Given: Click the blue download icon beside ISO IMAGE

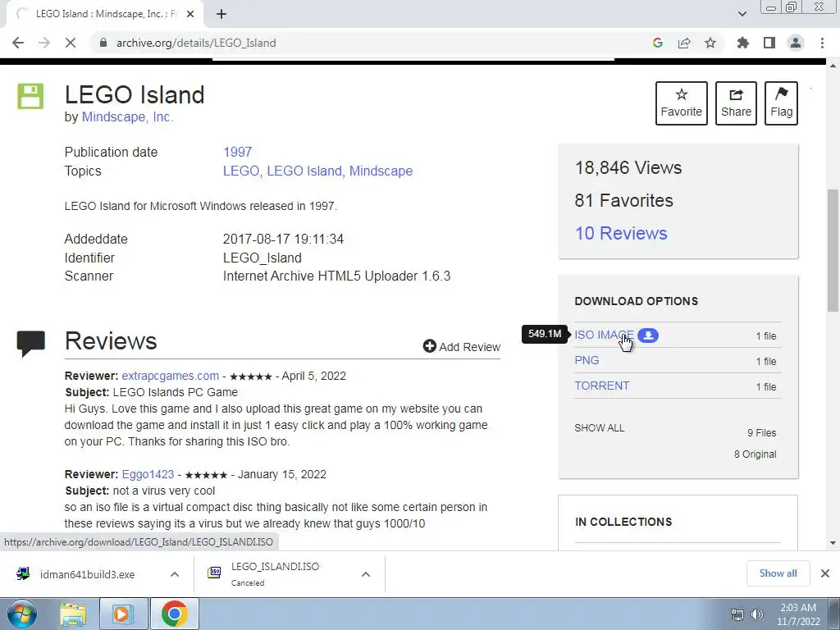Looking at the screenshot, I should pos(648,336).
